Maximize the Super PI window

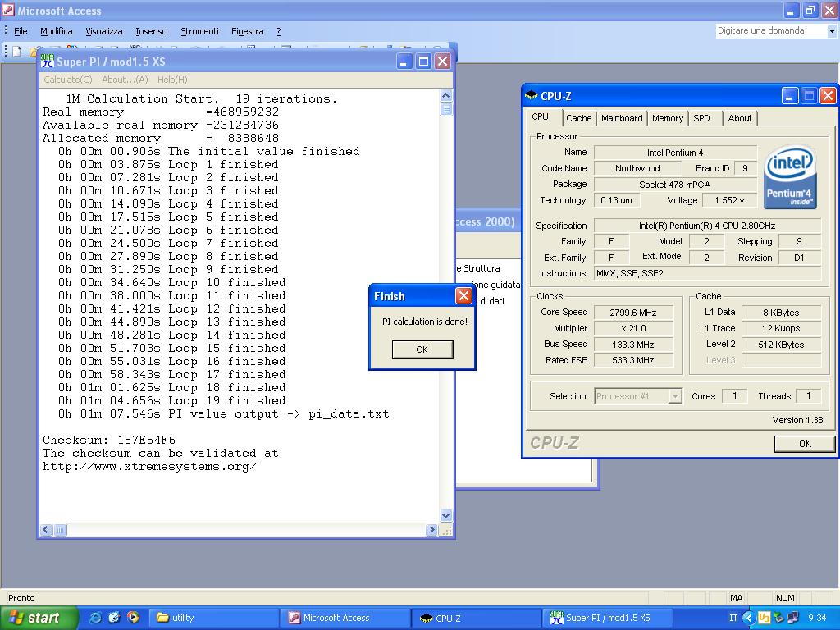pyautogui.click(x=423, y=62)
